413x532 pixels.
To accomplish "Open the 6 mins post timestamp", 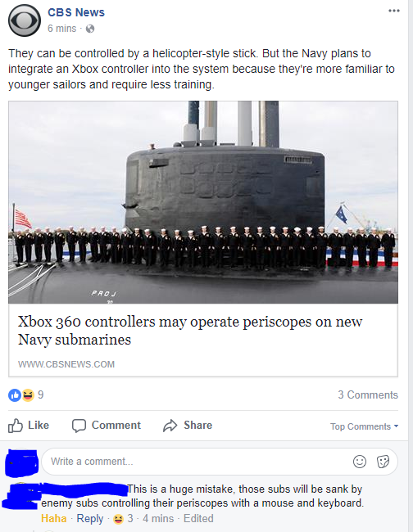I will [x=61, y=29].
